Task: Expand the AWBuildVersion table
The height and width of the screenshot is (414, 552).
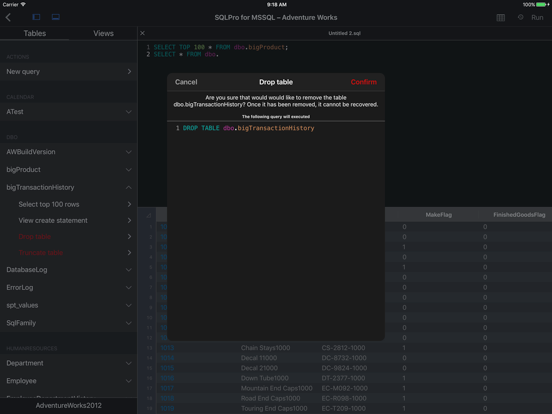Action: click(69, 152)
